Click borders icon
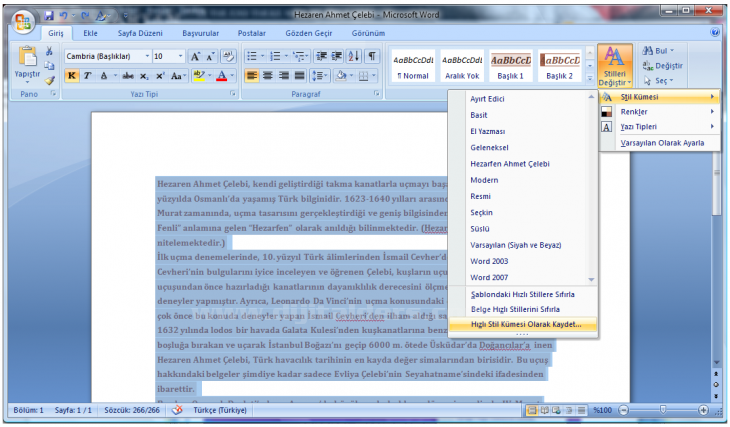Screen dimensions: 730x427 tap(364, 75)
